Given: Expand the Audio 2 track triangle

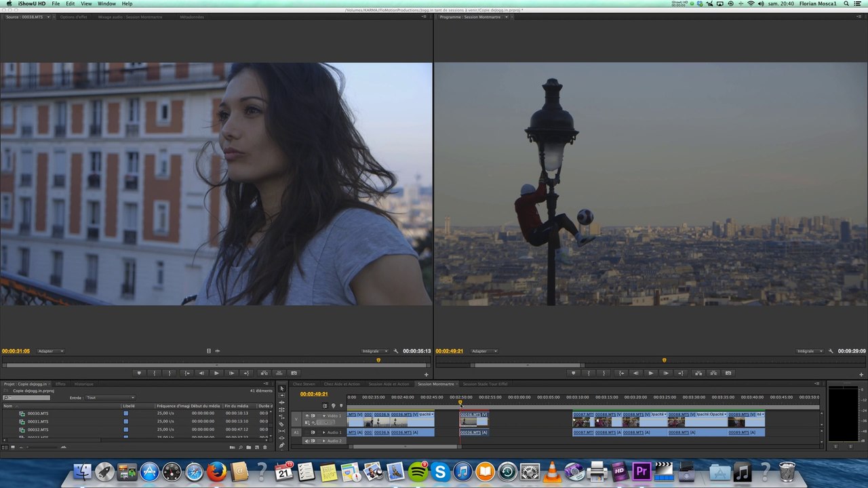Looking at the screenshot, I should click(x=324, y=441).
